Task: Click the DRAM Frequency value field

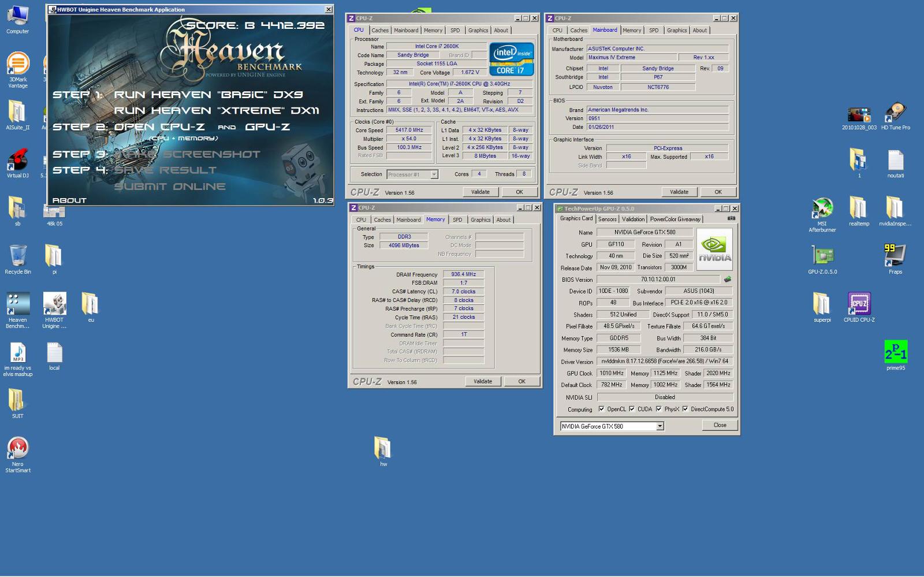Action: coord(463,274)
